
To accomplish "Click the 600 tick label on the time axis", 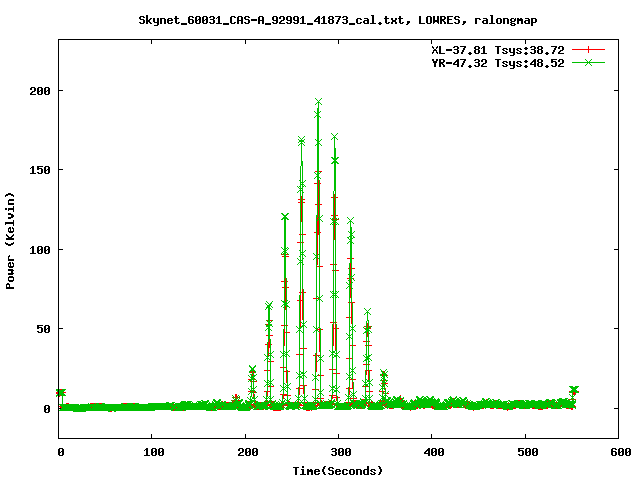I will [x=621, y=452].
